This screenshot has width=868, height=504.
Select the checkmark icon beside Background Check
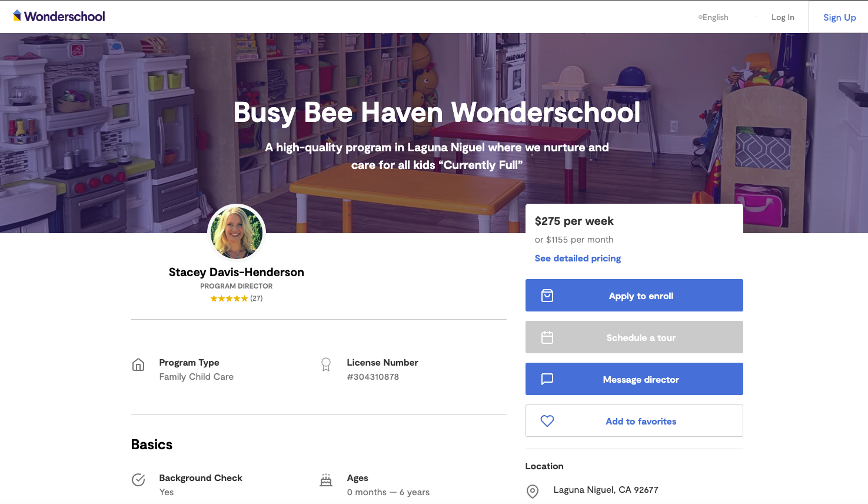138,480
